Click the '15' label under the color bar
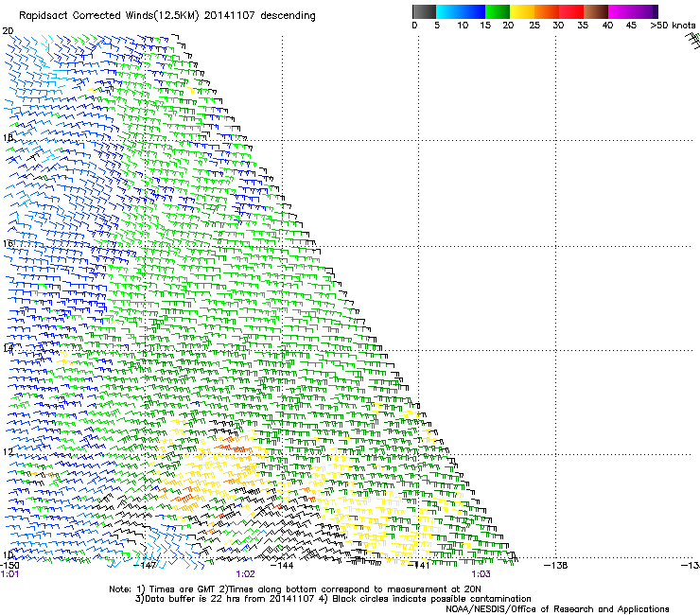This screenshot has height=615, width=700. [x=485, y=26]
